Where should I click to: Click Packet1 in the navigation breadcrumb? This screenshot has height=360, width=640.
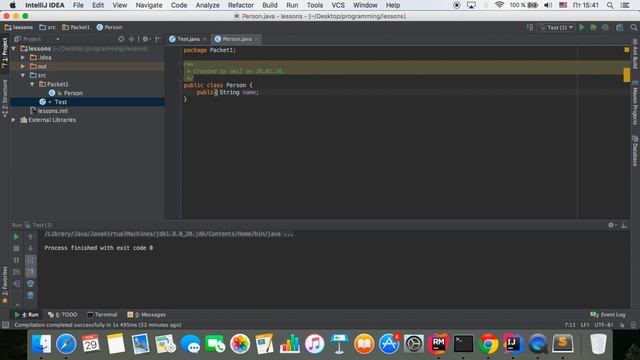[x=76, y=27]
